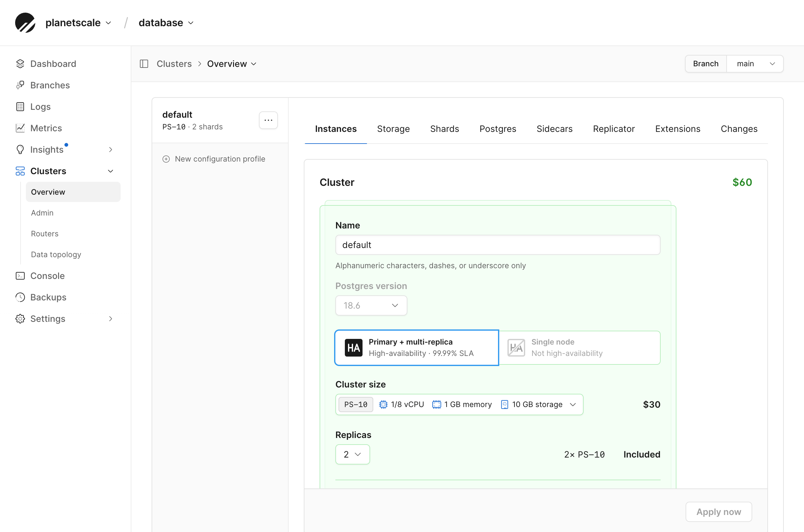Click New configuration profile
This screenshot has width=804, height=532.
[x=213, y=159]
